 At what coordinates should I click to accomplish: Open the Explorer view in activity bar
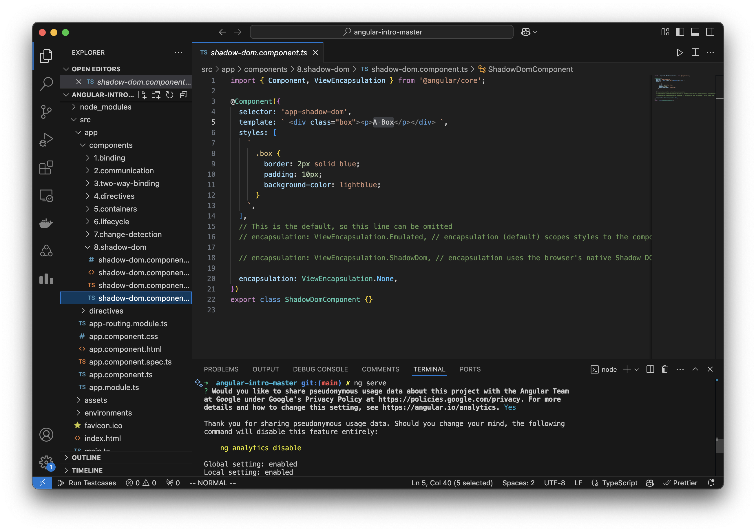click(46, 56)
